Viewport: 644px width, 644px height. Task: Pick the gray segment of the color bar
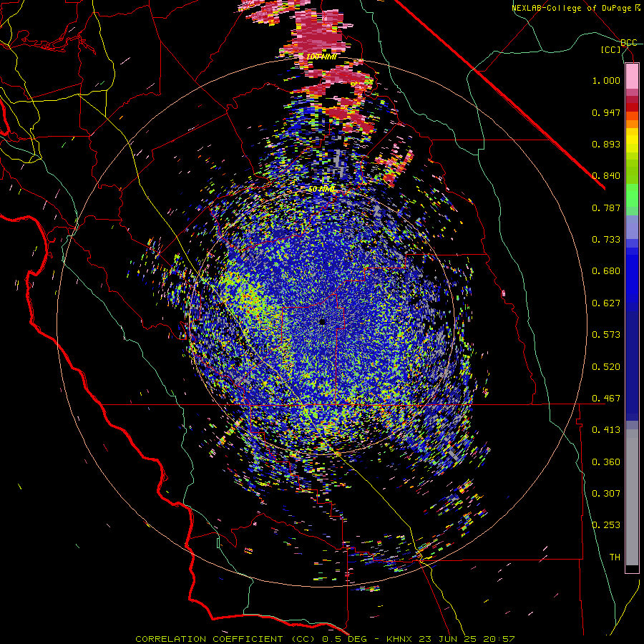(632, 497)
